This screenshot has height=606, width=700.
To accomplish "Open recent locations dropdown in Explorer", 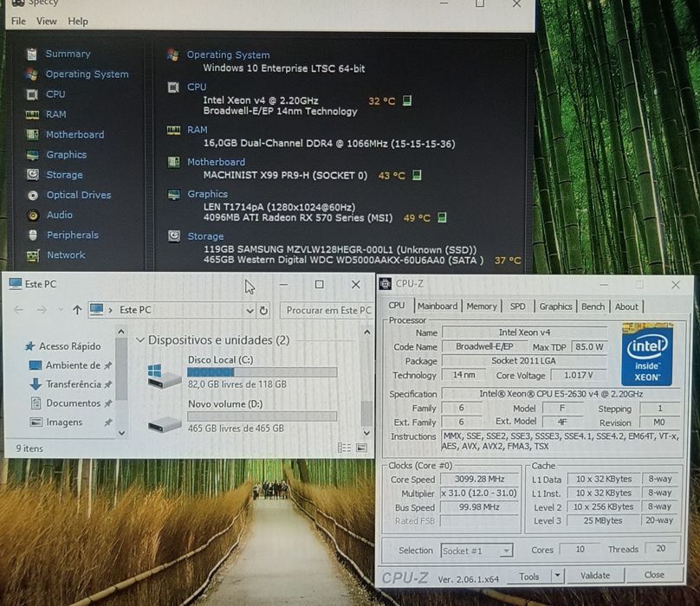I will tap(61, 310).
